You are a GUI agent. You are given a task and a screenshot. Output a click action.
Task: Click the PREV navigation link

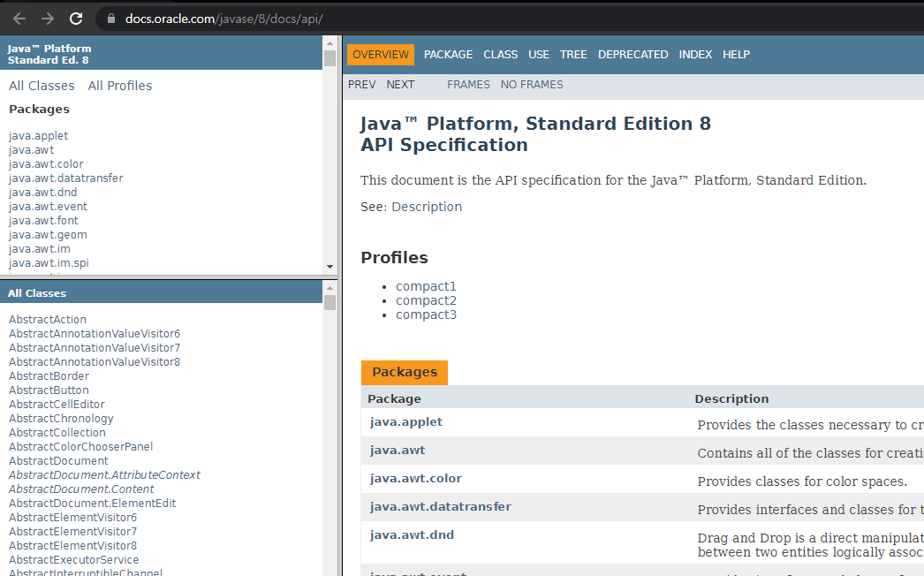[362, 84]
